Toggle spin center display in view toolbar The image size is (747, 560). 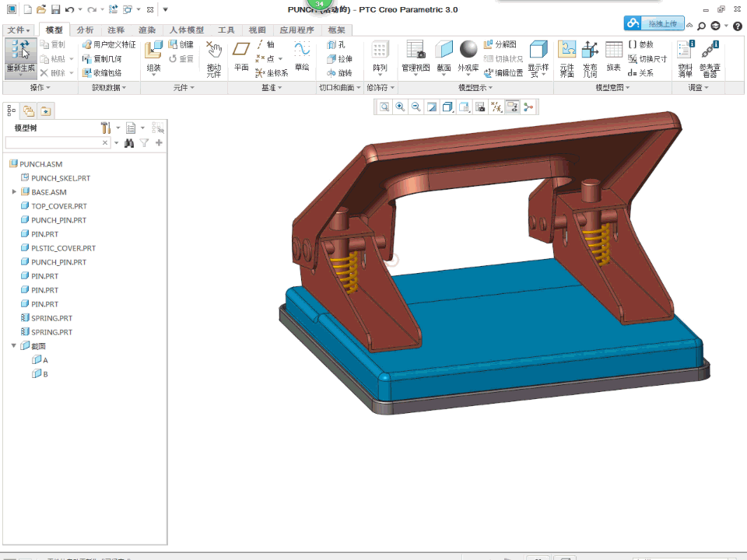click(x=528, y=107)
